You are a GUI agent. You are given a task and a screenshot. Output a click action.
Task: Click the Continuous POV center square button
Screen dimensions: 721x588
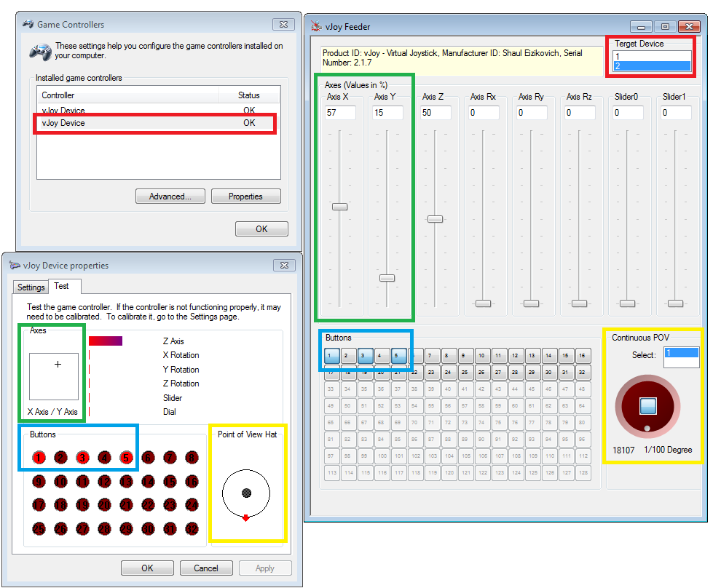pyautogui.click(x=648, y=406)
